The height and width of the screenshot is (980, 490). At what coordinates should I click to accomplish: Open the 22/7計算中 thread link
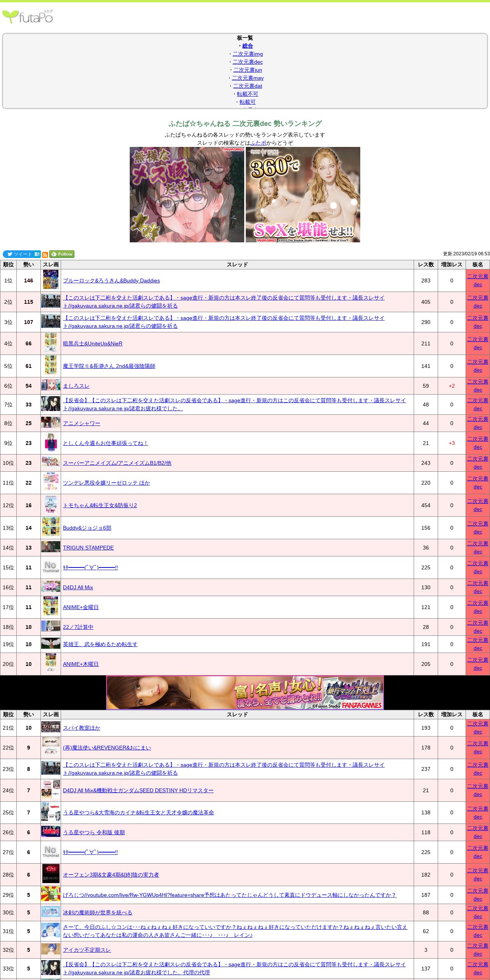pyautogui.click(x=78, y=627)
